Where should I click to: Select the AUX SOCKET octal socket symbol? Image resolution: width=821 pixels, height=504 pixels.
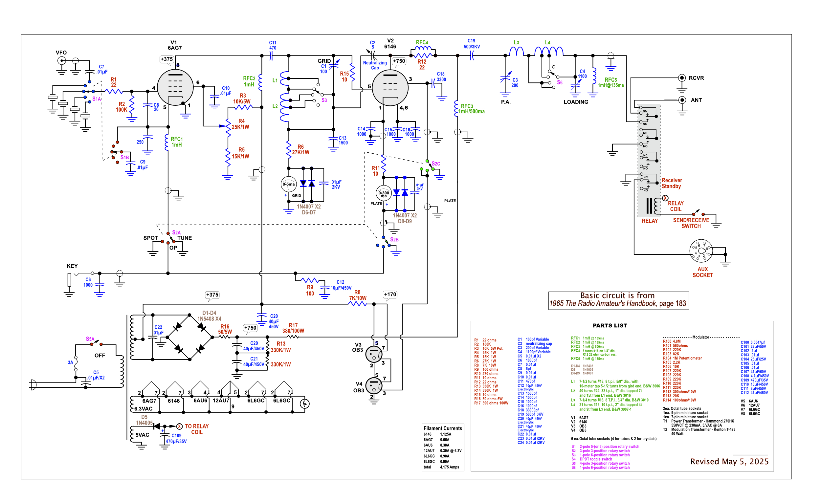(x=701, y=251)
